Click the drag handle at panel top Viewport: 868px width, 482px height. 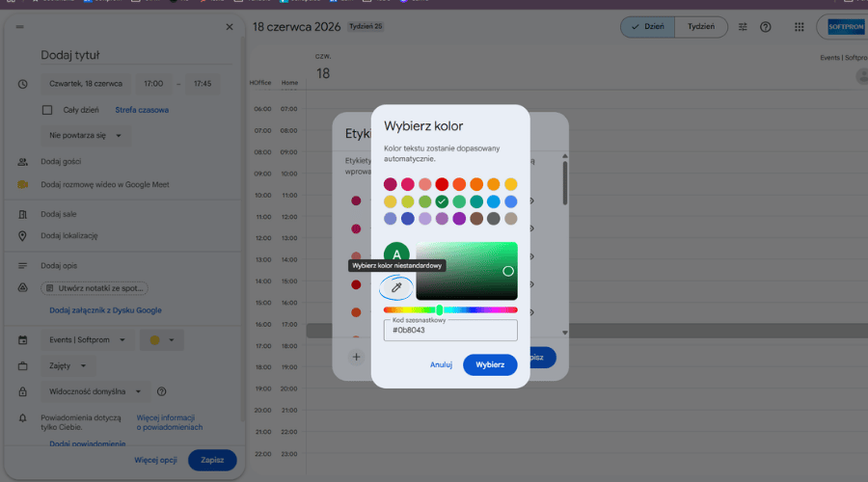tap(20, 27)
